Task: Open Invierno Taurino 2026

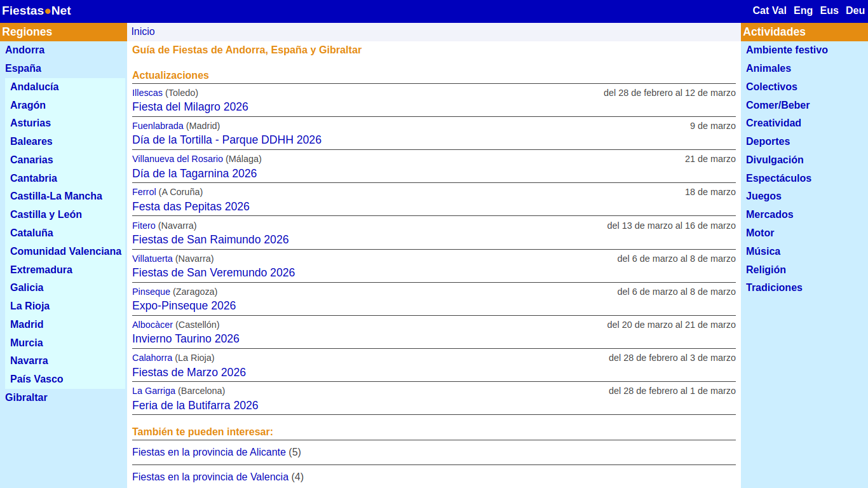Action: point(186,339)
